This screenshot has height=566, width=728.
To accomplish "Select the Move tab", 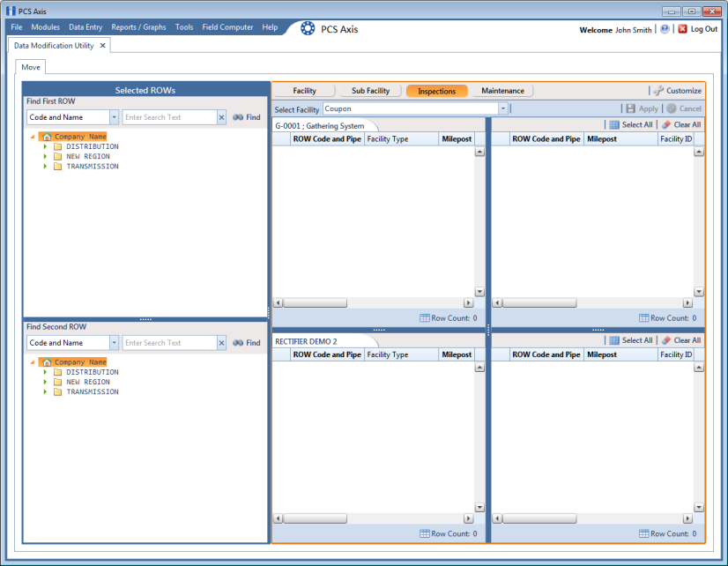I will (31, 67).
